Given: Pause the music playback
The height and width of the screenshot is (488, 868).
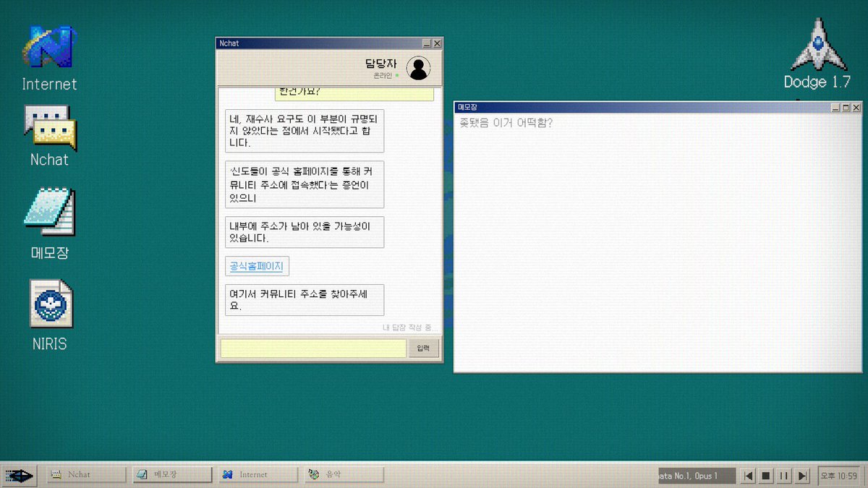Looking at the screenshot, I should pos(784,476).
